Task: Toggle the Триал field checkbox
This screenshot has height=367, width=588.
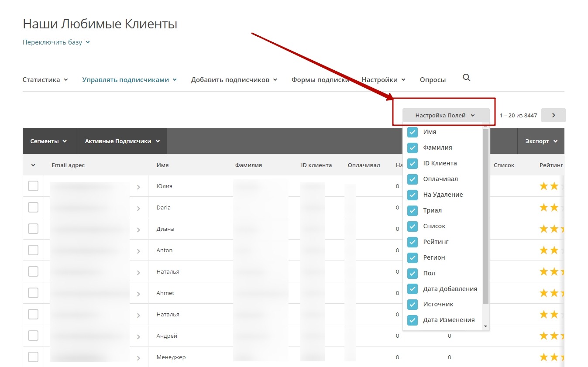Action: click(x=413, y=210)
